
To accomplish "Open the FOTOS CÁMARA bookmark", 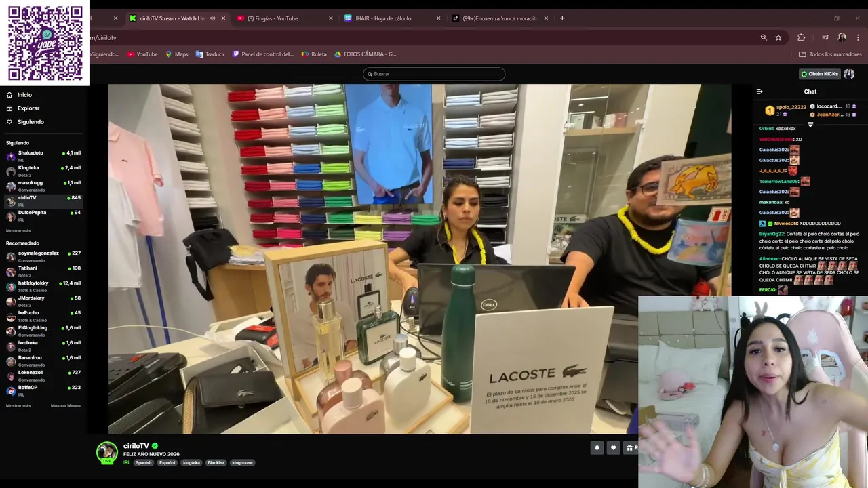I will pos(365,54).
